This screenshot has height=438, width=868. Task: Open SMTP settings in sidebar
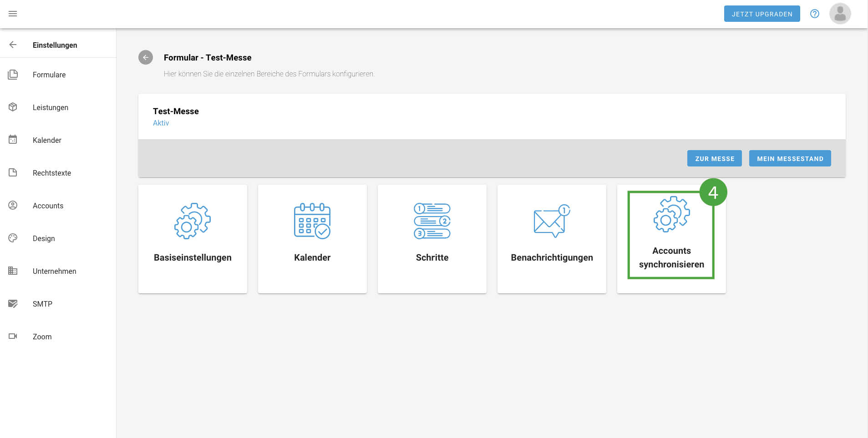[x=42, y=304]
